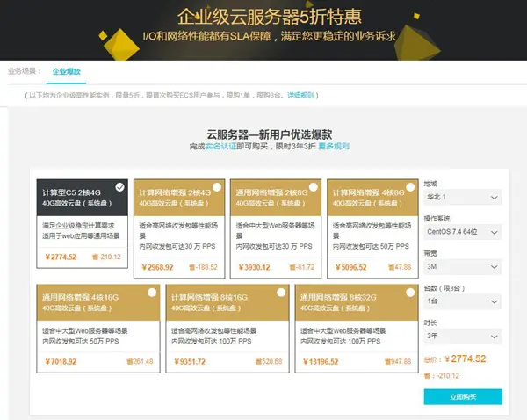Screen dimensions: 527x420
Task: Select 通用网络增强 2核8G radio circle
Action: click(314, 187)
